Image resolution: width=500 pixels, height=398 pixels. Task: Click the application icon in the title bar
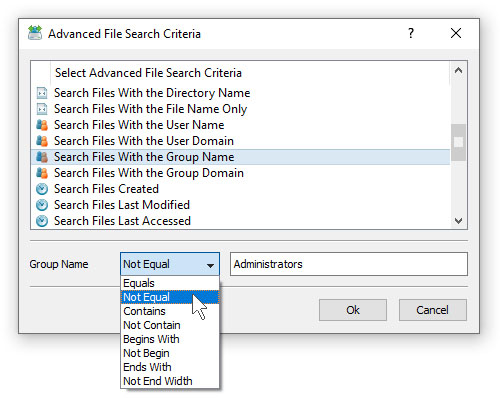(x=35, y=33)
